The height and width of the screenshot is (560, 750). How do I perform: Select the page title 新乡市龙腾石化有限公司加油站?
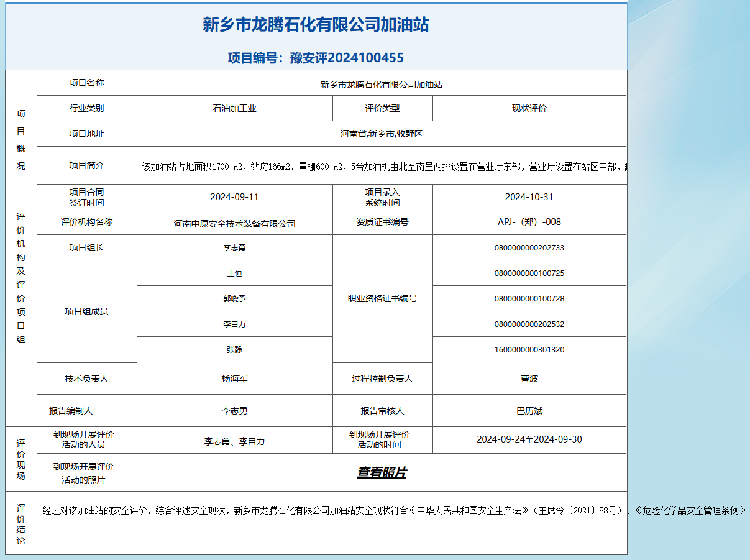316,25
